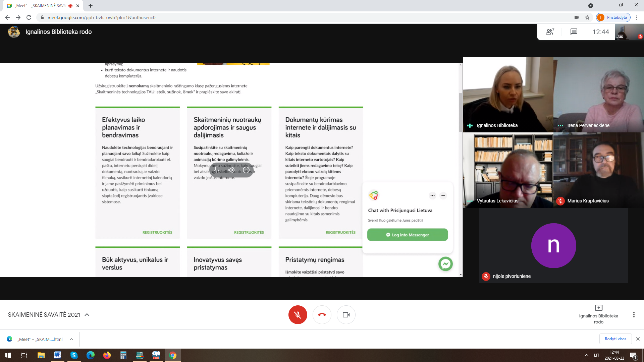The width and height of the screenshot is (644, 362).
Task: Turn off the camera
Action: click(x=346, y=315)
